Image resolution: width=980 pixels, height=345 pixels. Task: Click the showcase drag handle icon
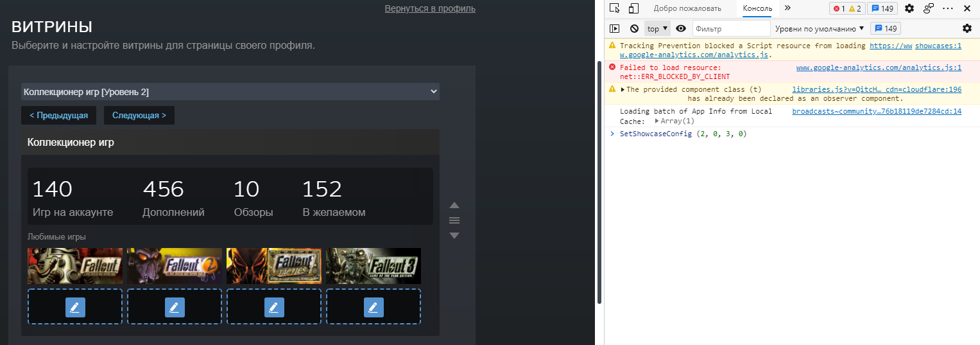[454, 220]
